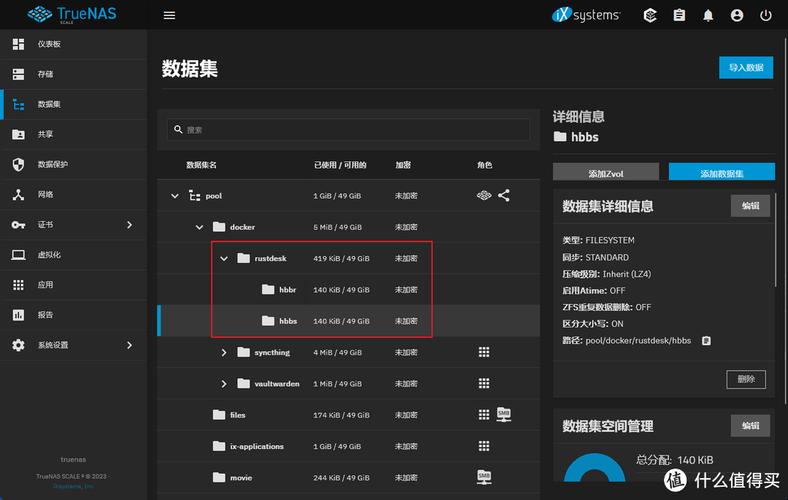The width and height of the screenshot is (788, 500).
Task: Open the 存储 storage menu item
Action: coord(73,74)
